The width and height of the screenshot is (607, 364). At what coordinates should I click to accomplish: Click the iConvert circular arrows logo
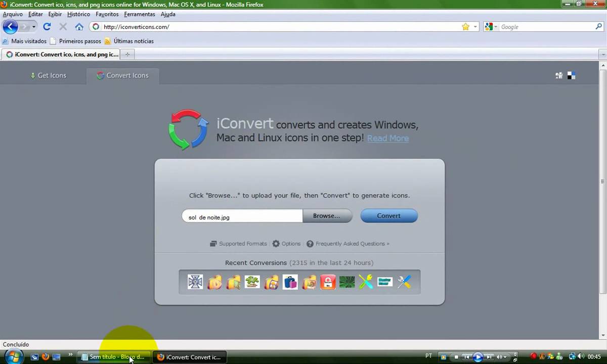[x=189, y=130]
